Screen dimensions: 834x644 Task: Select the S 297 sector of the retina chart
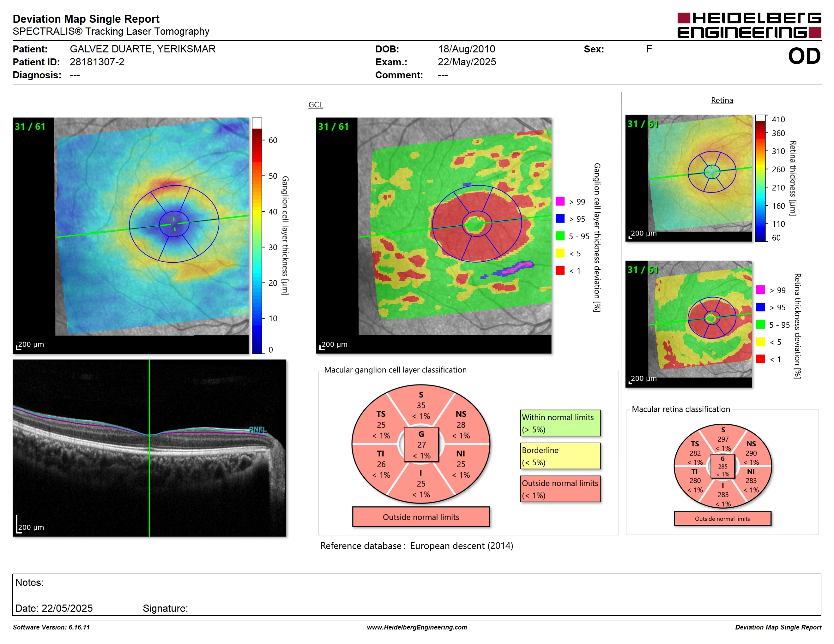723,439
